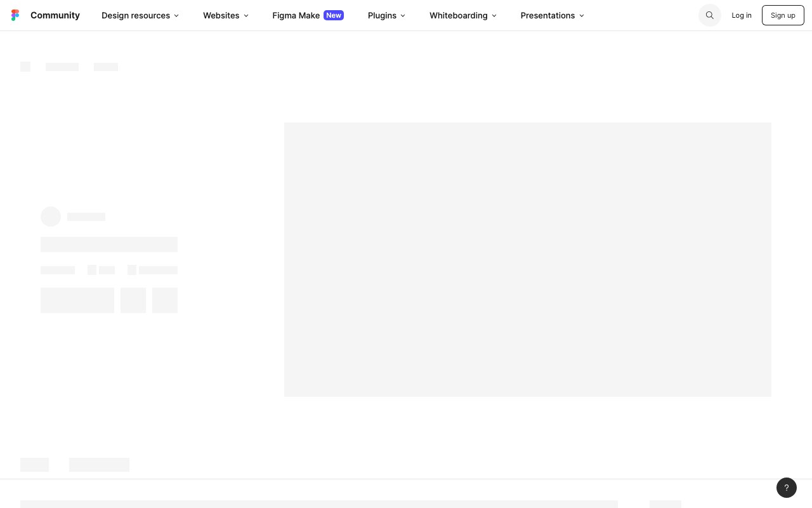
Task: Click the creator avatar placeholder circle
Action: coord(51,217)
